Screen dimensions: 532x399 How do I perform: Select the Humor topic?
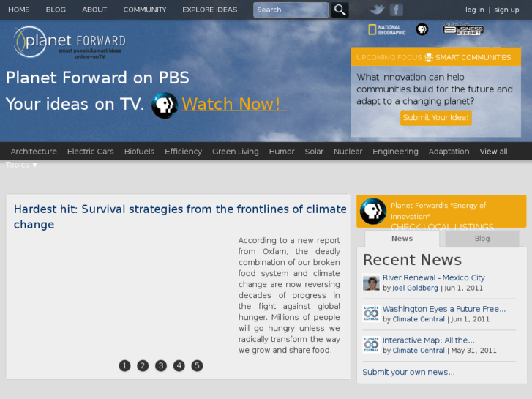coord(282,152)
